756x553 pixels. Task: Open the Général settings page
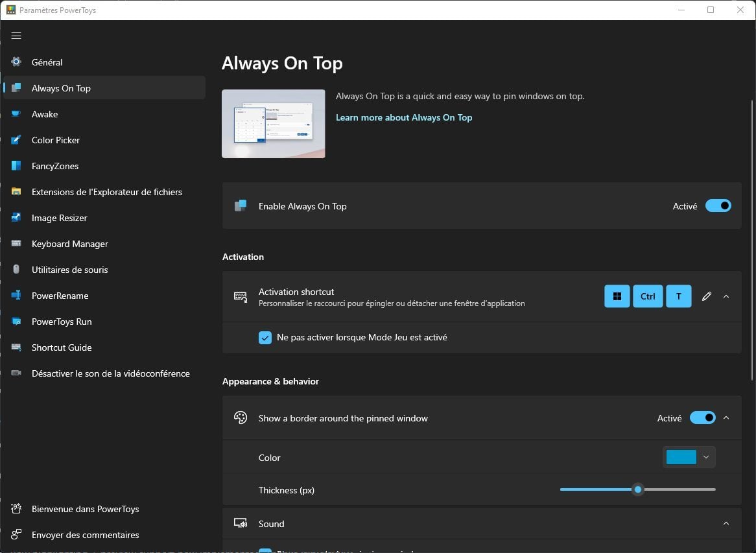click(x=104, y=62)
